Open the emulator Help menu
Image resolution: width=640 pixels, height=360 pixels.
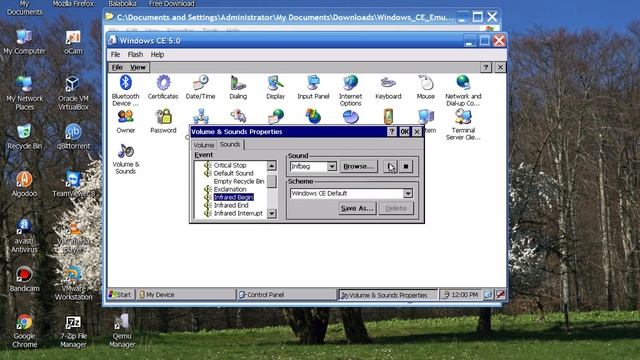tap(157, 54)
